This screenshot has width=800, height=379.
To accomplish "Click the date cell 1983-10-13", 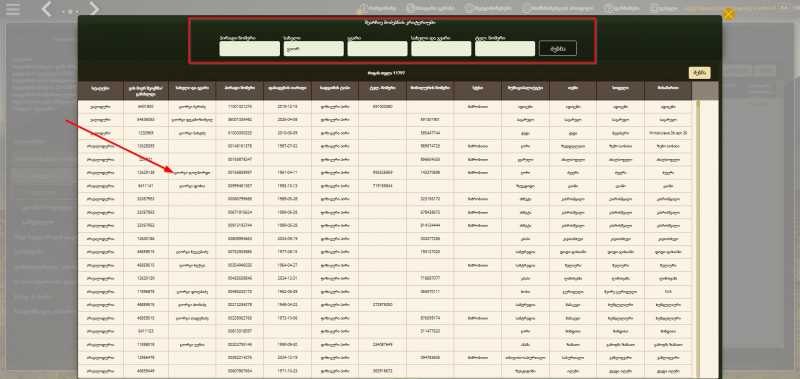I will tap(287, 186).
